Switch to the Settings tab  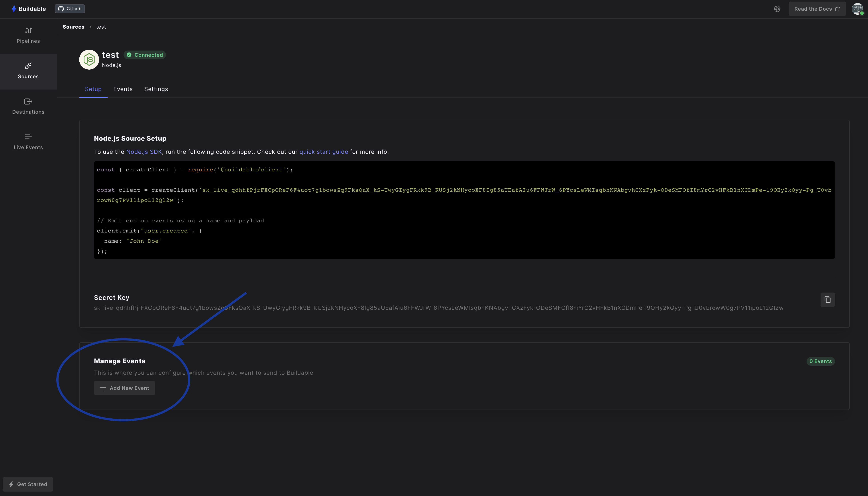click(156, 89)
